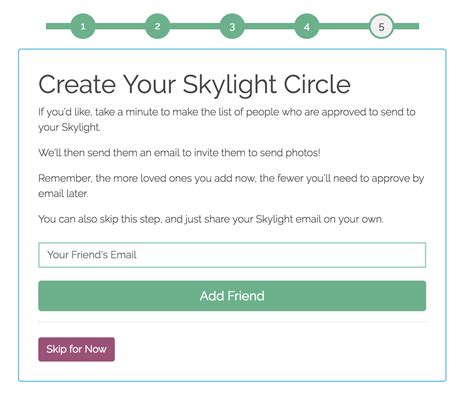This screenshot has width=474, height=396.
Task: Click progress bar segment between steps 4 and 5
Action: 344,26
